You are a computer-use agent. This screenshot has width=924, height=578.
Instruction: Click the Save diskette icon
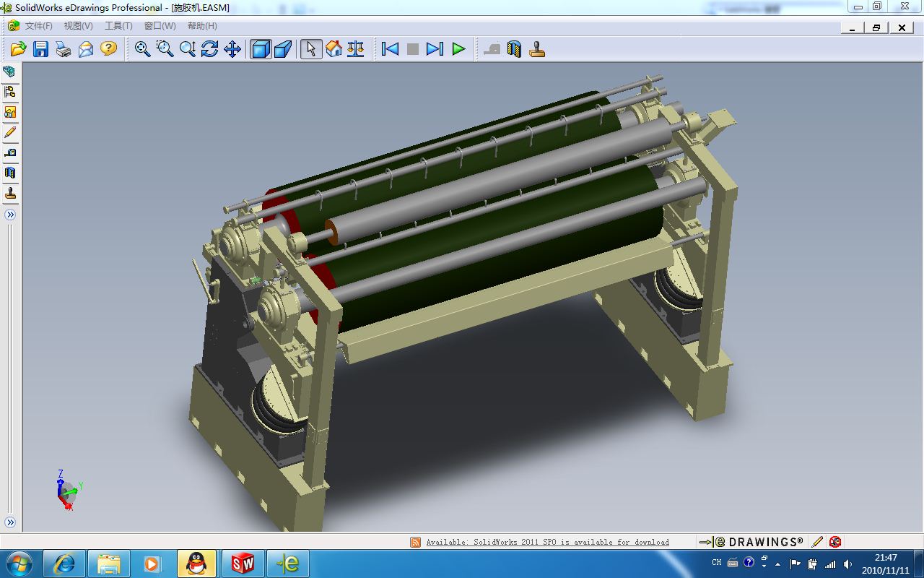click(x=41, y=49)
